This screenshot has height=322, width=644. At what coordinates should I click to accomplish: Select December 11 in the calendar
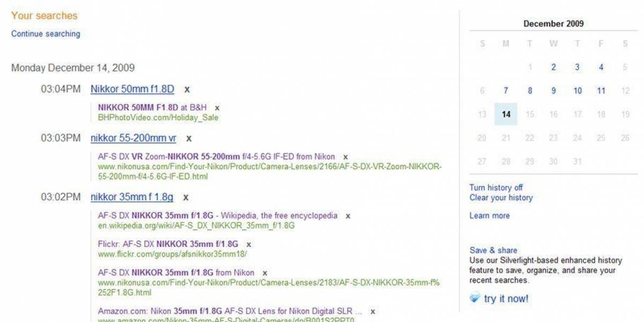pyautogui.click(x=601, y=91)
